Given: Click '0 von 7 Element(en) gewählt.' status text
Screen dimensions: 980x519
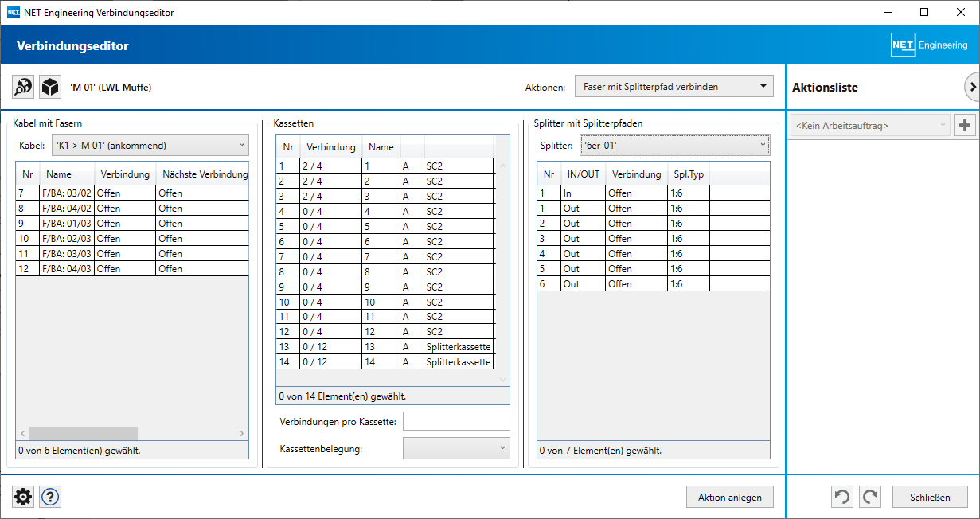Looking at the screenshot, I should 600,451.
